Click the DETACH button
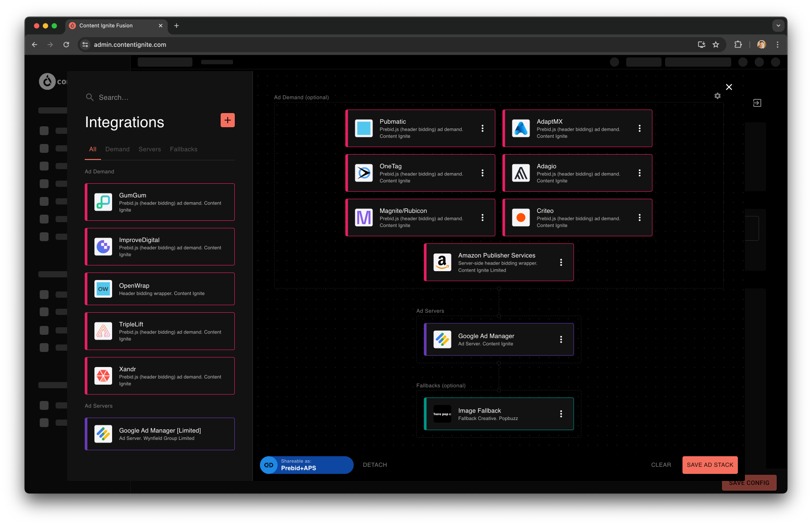Image resolution: width=812 pixels, height=526 pixels. pos(375,465)
